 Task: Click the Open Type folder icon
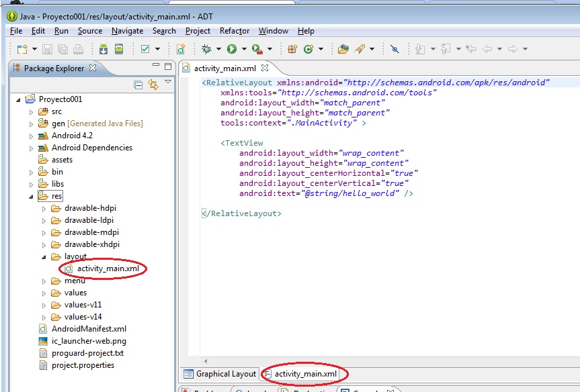tap(343, 49)
